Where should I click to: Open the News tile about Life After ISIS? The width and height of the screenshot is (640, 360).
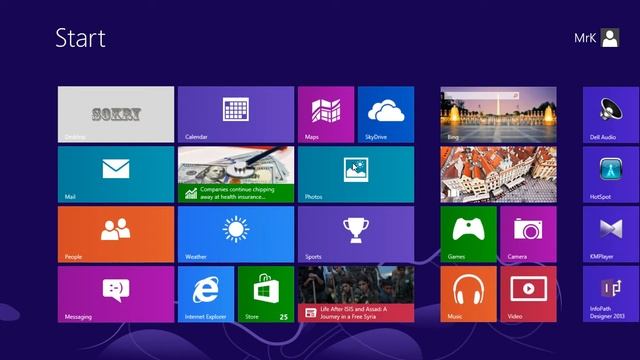point(356,294)
